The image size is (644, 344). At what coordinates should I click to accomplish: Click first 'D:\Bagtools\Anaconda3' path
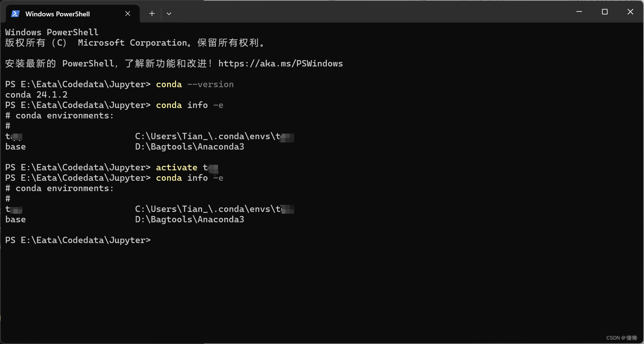190,147
